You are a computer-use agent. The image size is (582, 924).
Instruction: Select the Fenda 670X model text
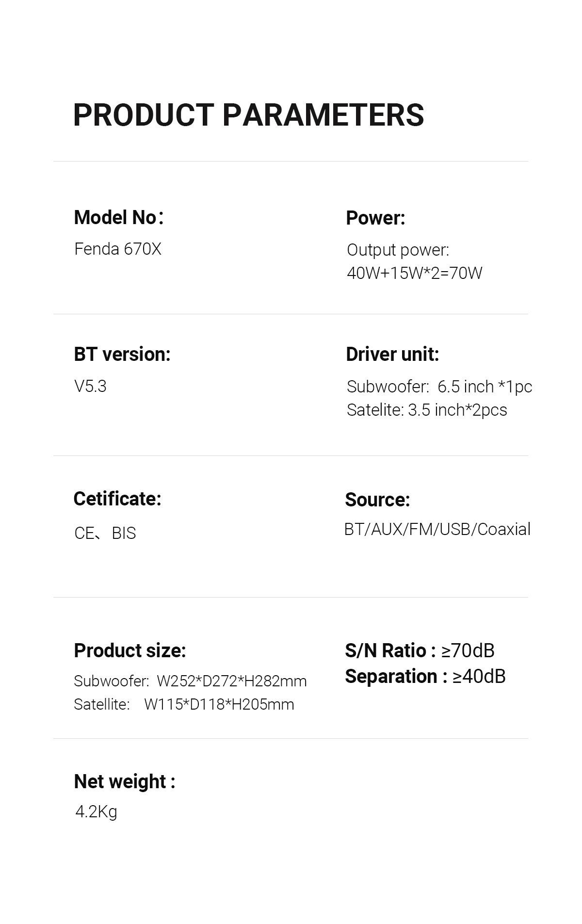pos(118,249)
